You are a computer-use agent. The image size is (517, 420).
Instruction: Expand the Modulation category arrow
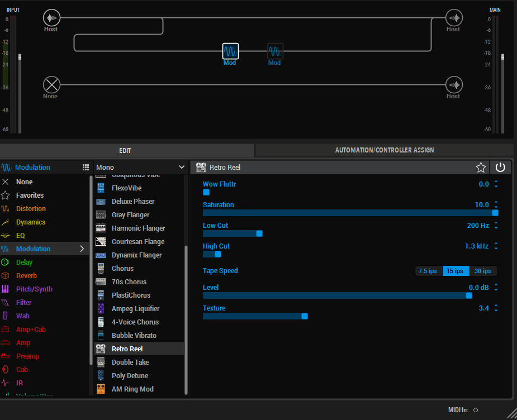coord(82,249)
